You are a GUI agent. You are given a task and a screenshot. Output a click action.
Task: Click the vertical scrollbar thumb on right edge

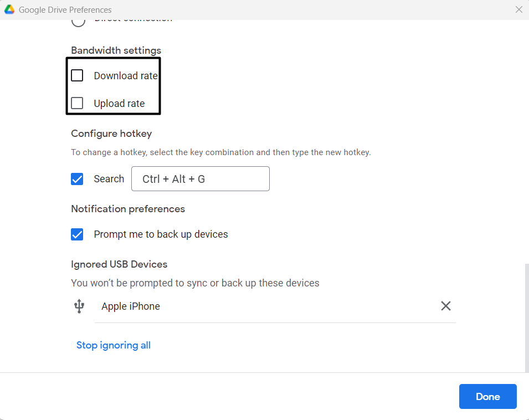pos(526,317)
